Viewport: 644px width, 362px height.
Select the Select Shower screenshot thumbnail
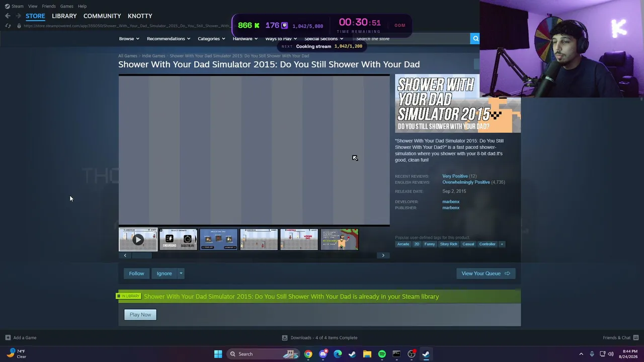click(x=178, y=239)
